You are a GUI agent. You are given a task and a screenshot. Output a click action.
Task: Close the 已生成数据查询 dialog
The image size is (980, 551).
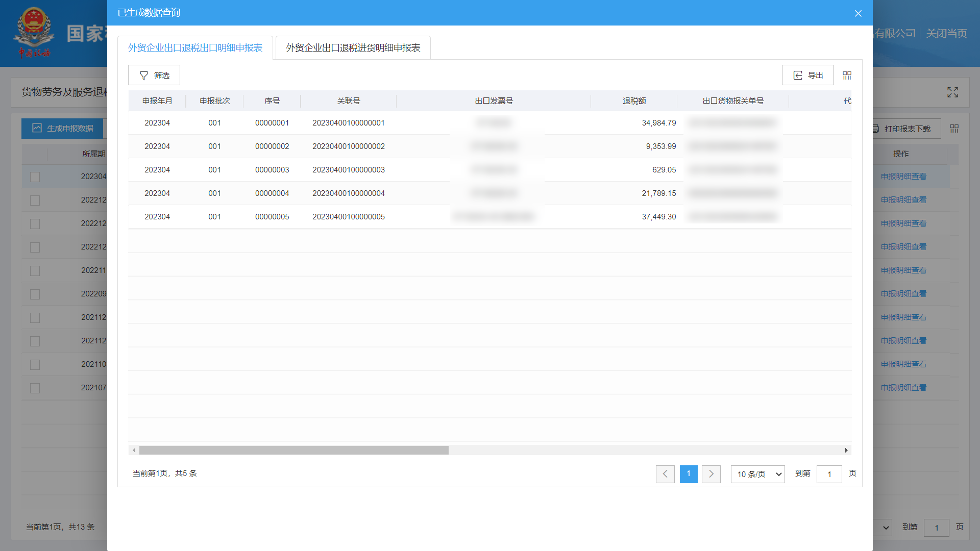pos(858,13)
